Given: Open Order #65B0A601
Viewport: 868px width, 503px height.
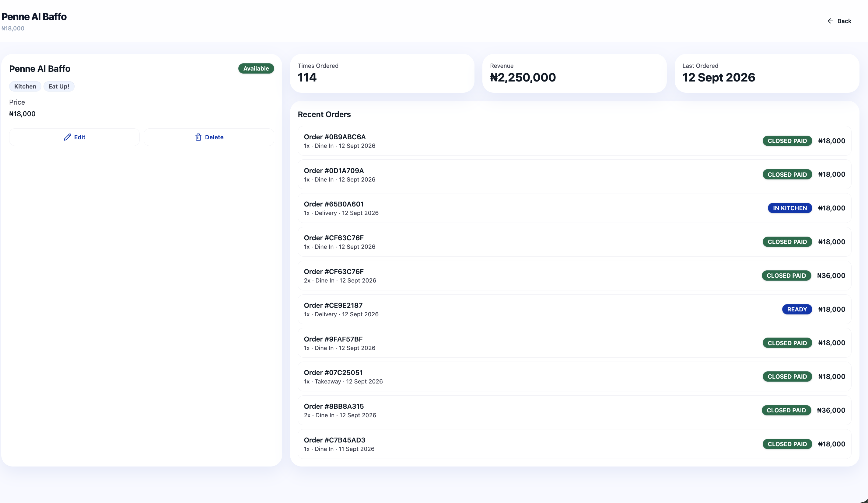Looking at the screenshot, I should click(x=574, y=208).
